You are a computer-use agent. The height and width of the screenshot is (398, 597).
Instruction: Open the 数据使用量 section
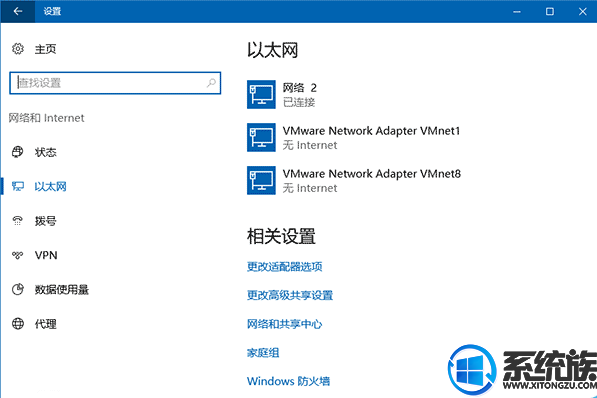pyautogui.click(x=62, y=290)
